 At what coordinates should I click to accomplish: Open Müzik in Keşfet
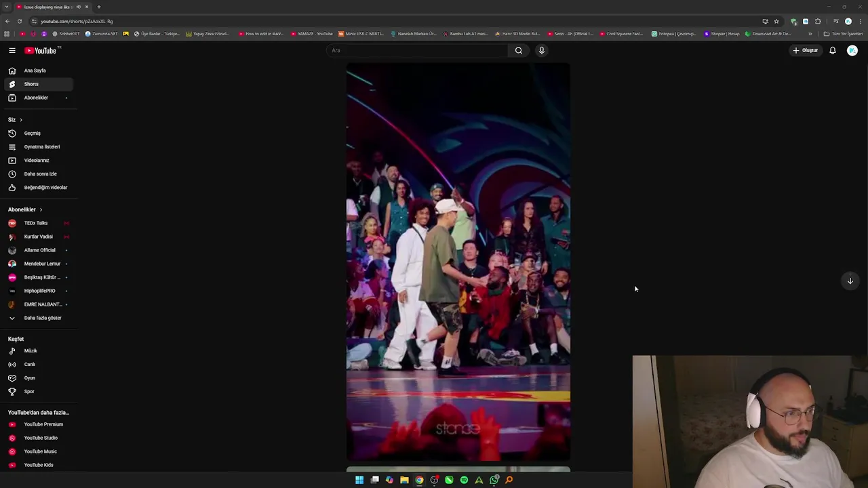pos(39,350)
